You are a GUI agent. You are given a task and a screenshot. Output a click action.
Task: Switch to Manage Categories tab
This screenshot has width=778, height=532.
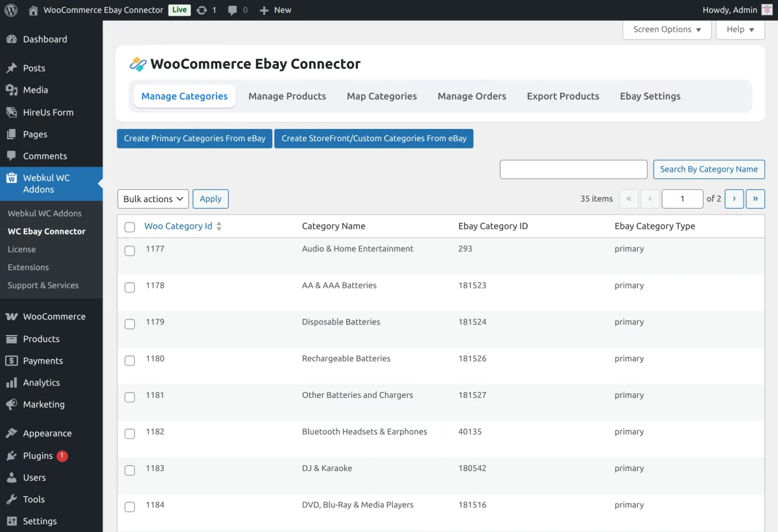click(185, 96)
